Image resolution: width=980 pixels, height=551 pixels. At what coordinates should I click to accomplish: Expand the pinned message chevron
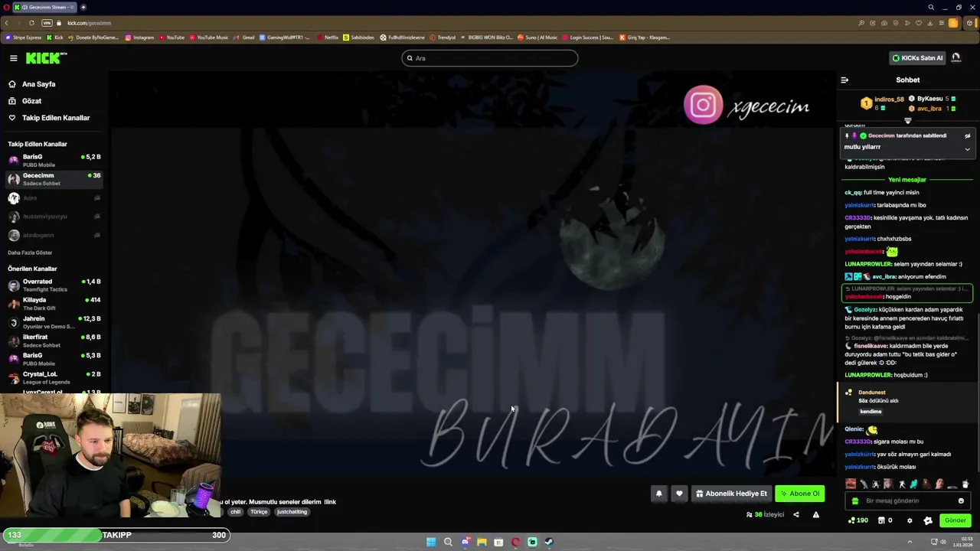967,149
